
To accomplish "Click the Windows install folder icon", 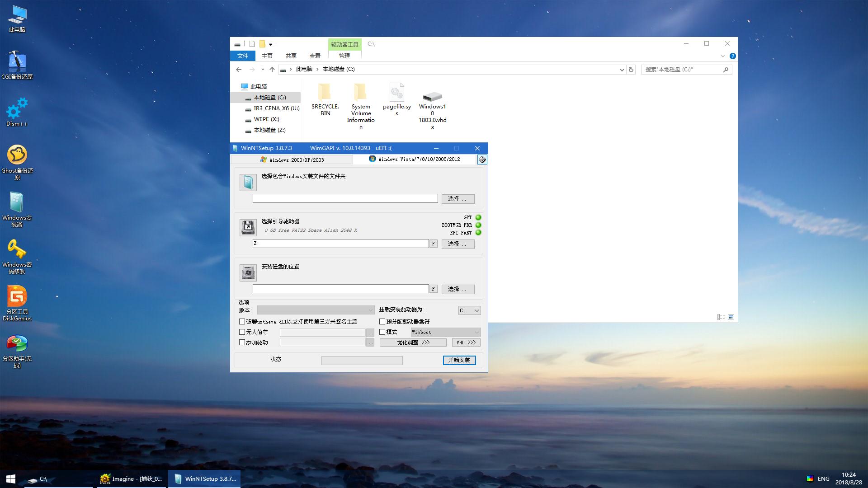I will coord(248,183).
